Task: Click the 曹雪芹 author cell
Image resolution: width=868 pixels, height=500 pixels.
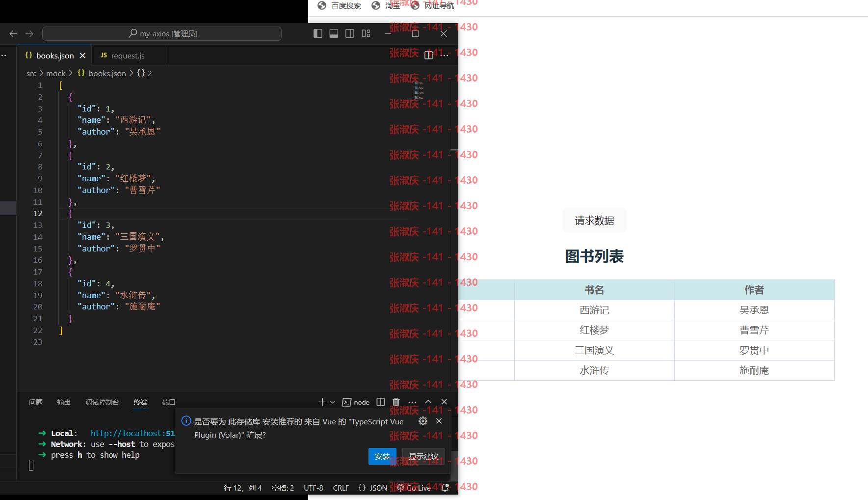Action: coord(754,330)
